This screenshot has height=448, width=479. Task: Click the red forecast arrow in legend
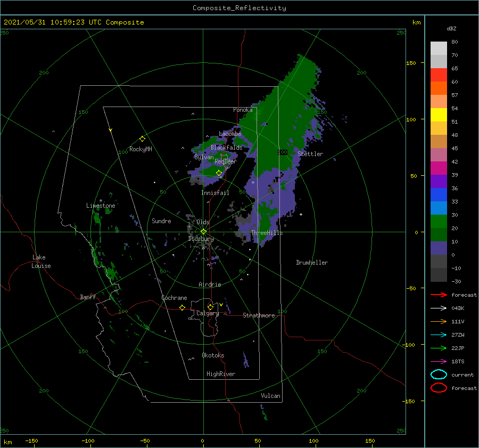pyautogui.click(x=439, y=295)
